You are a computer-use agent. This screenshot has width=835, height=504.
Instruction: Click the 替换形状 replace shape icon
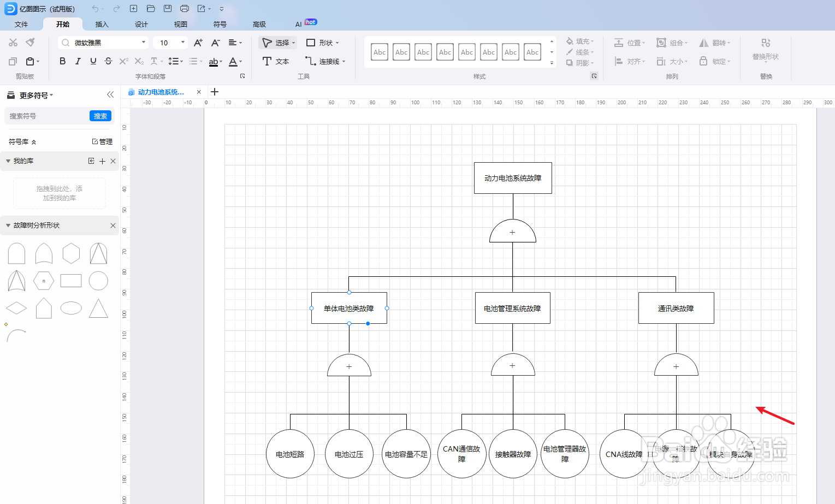click(x=766, y=43)
